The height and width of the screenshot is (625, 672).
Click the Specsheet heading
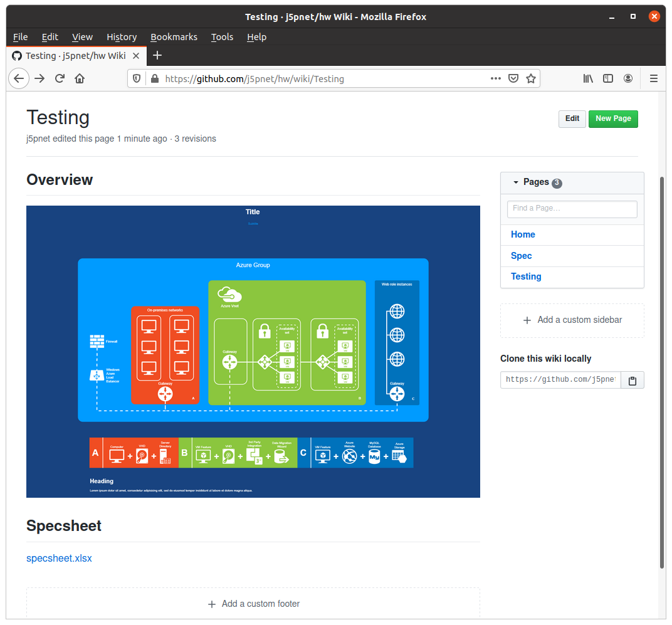[64, 526]
